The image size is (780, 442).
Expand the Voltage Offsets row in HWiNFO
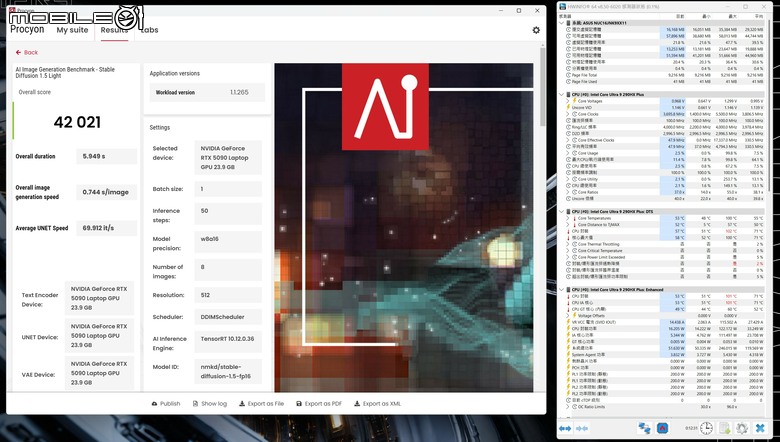(568, 316)
